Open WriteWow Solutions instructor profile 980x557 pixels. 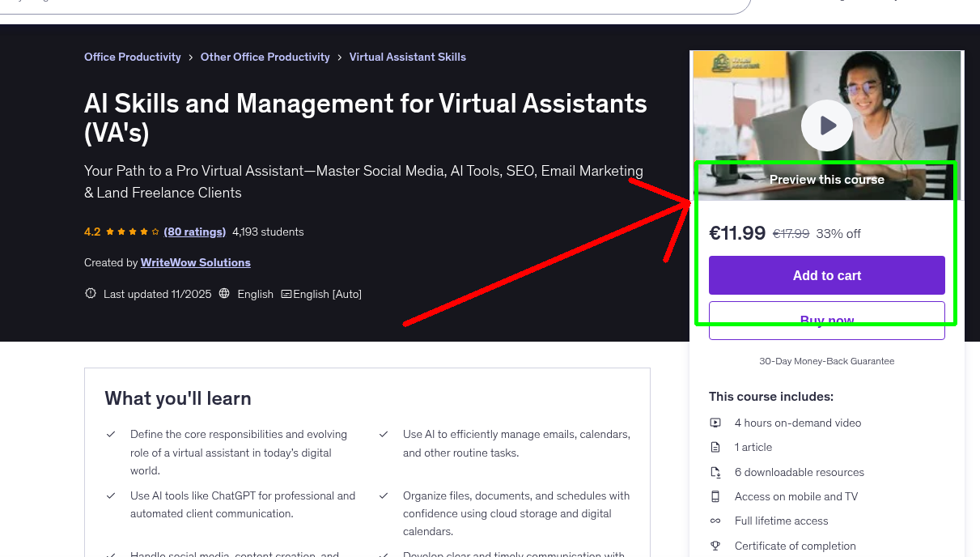[x=195, y=262]
